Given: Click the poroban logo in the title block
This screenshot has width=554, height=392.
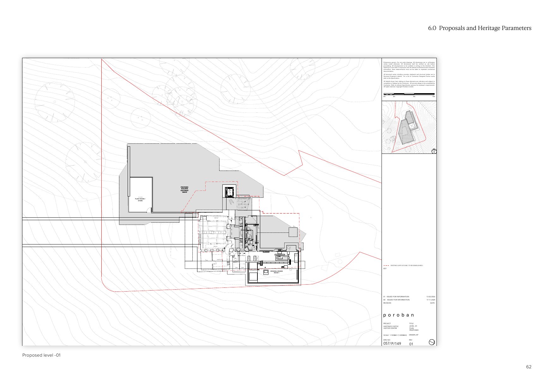Looking at the screenshot, I should (398, 315).
